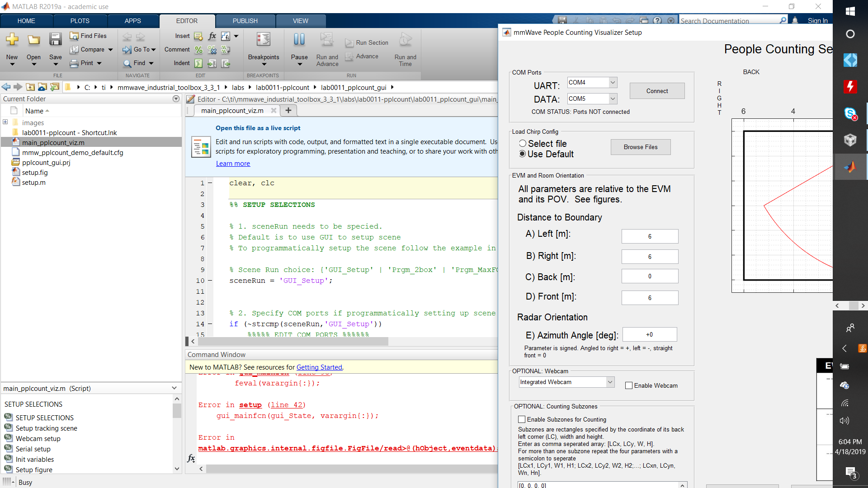Click Cortana search circle icon
868x488 pixels.
tap(850, 34)
